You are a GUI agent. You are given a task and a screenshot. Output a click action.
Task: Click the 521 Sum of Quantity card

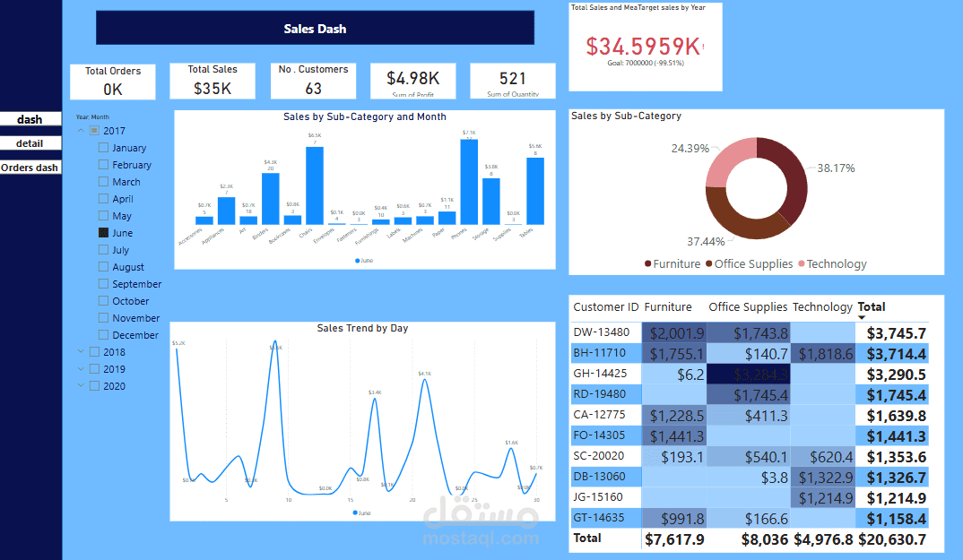click(513, 81)
